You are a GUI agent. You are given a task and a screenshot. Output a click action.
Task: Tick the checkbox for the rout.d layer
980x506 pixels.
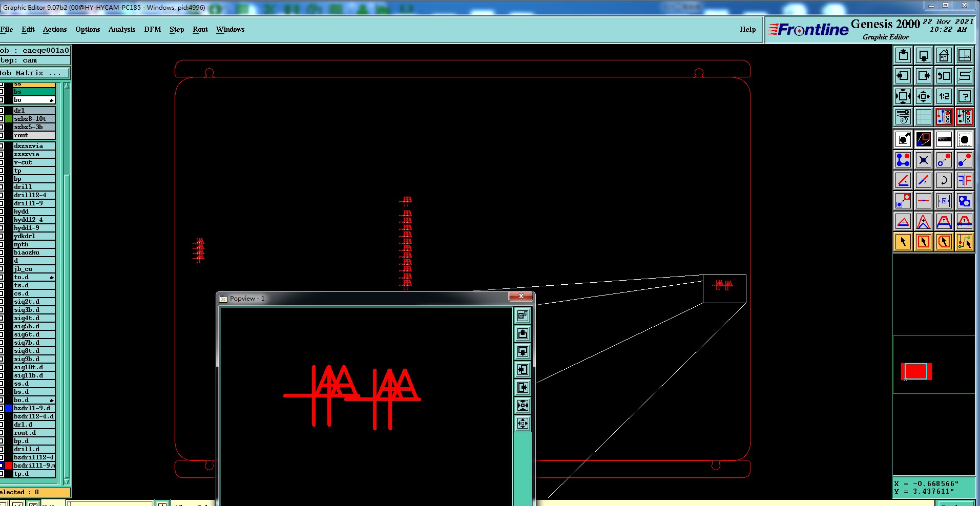pos(2,433)
